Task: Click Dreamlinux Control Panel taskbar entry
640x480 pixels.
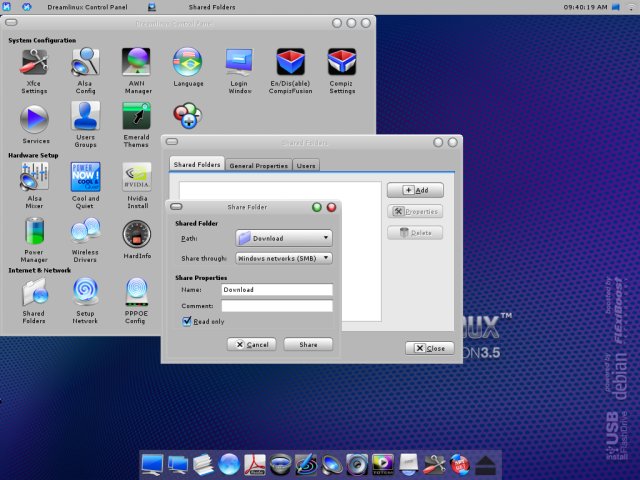Action: point(87,7)
